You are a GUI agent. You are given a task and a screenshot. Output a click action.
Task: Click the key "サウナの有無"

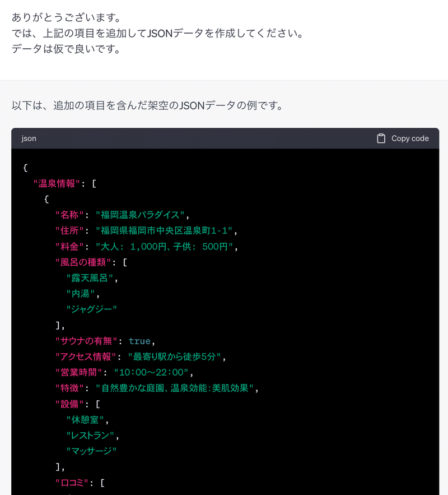tap(86, 341)
